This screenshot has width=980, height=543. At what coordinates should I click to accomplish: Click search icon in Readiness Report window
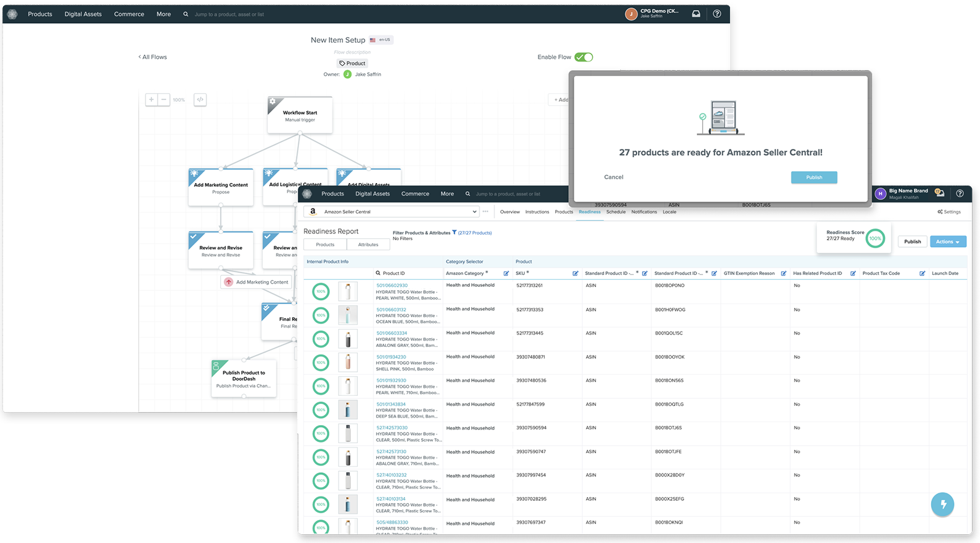(x=468, y=194)
